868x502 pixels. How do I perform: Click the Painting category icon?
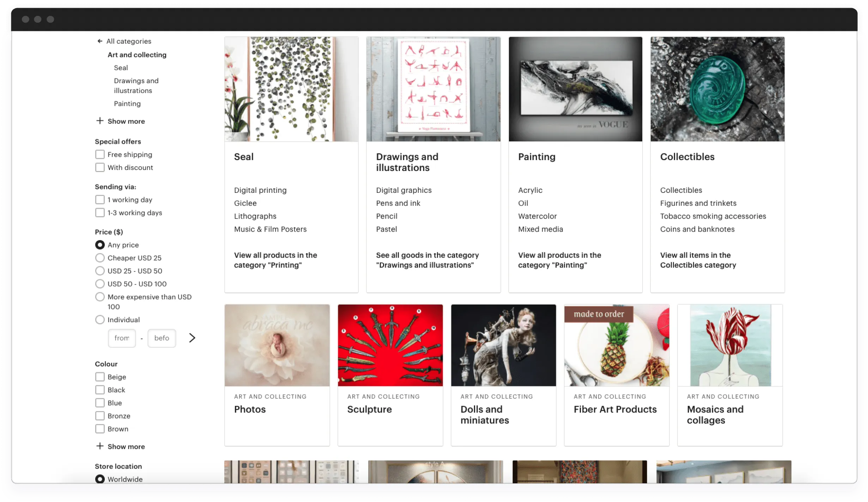pos(575,88)
